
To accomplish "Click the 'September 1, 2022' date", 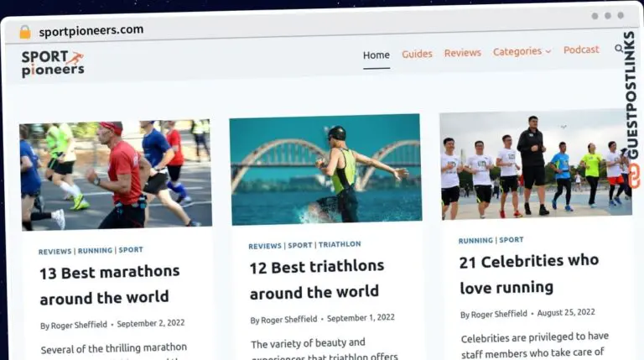I will (x=361, y=318).
